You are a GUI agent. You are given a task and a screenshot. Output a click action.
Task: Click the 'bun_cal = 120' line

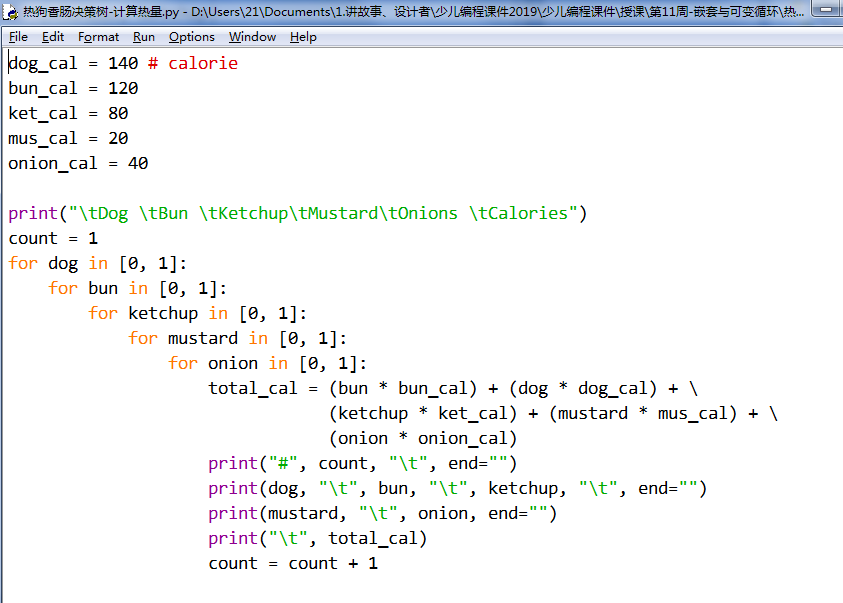(x=73, y=89)
